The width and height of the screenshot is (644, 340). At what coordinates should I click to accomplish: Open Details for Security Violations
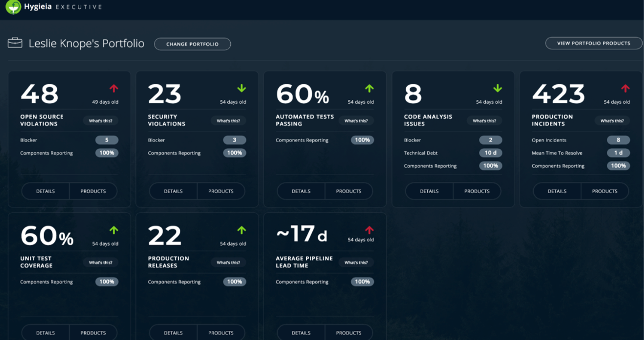click(173, 191)
